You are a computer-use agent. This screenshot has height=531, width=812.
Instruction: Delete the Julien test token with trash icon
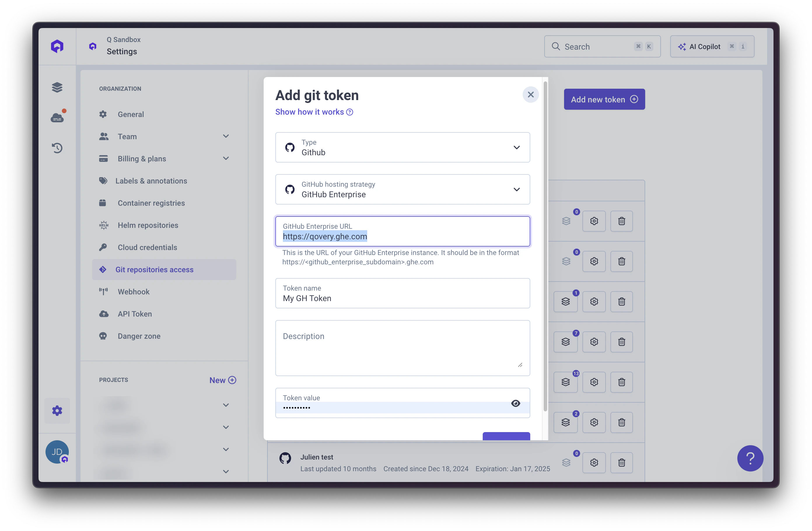(x=621, y=462)
